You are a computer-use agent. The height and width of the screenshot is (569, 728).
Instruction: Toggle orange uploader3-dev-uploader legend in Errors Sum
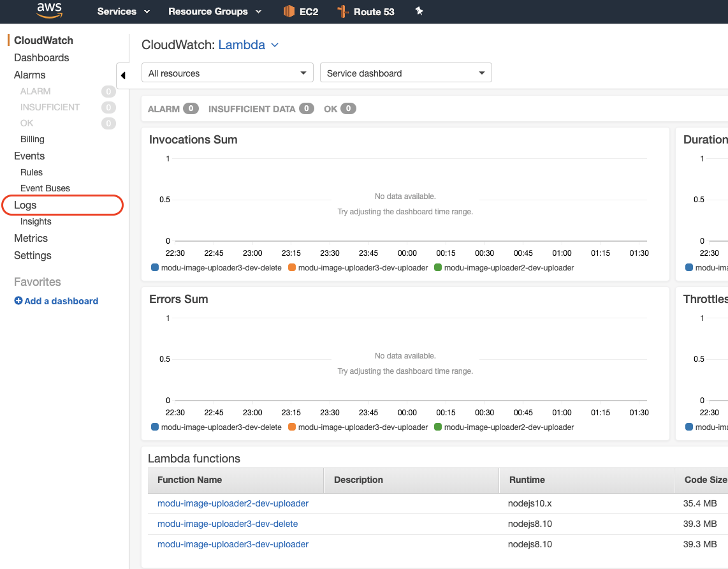coord(358,427)
